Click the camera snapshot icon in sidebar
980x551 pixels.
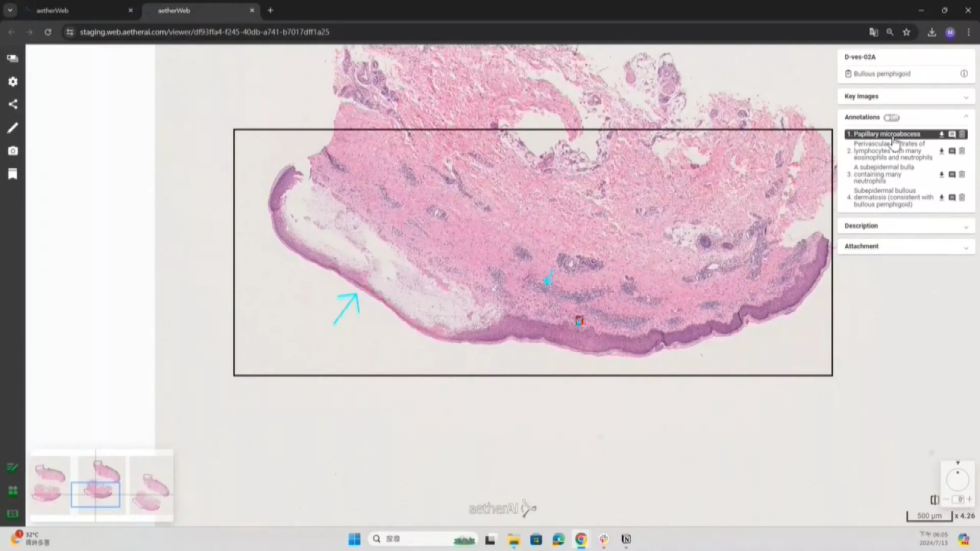coord(13,151)
